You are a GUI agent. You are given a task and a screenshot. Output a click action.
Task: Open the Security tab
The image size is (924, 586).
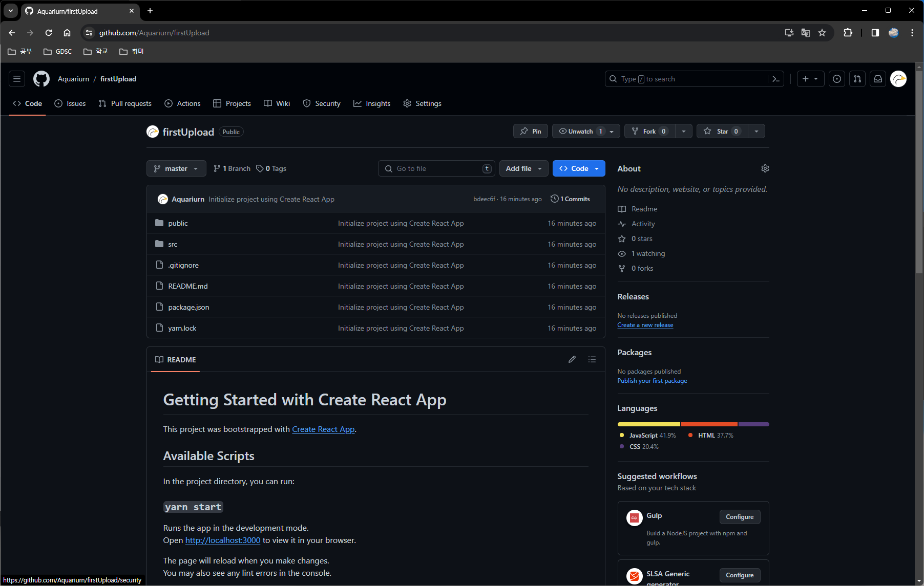point(322,103)
